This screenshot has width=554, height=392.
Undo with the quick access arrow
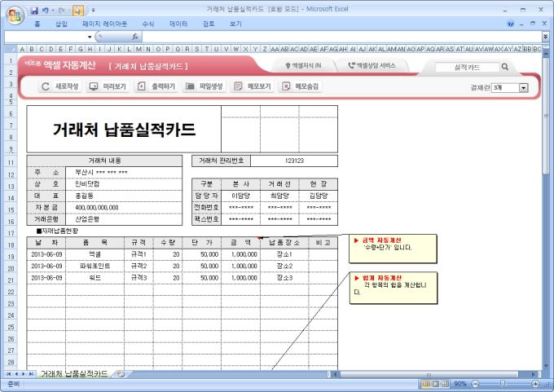tap(46, 11)
